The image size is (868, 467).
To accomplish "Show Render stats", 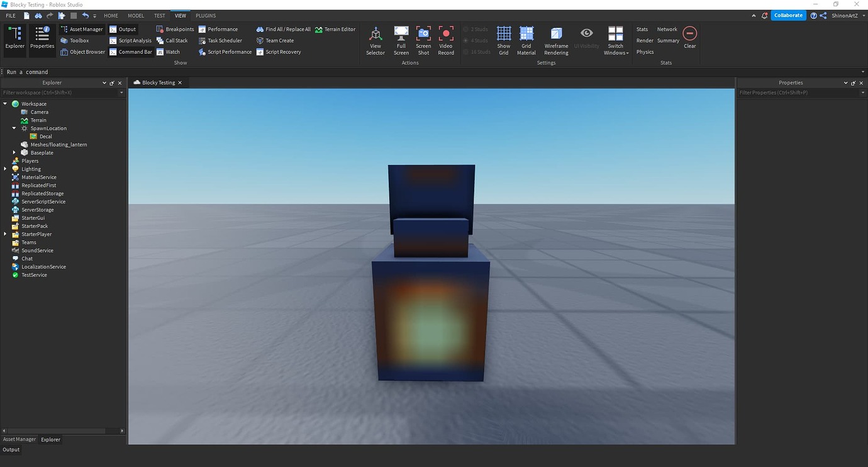I will click(645, 40).
